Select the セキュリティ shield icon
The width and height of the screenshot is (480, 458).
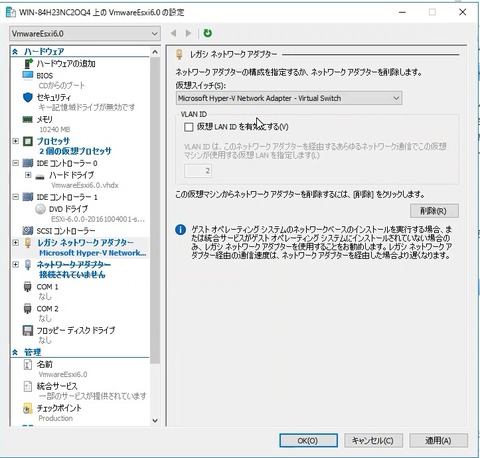pos(28,97)
